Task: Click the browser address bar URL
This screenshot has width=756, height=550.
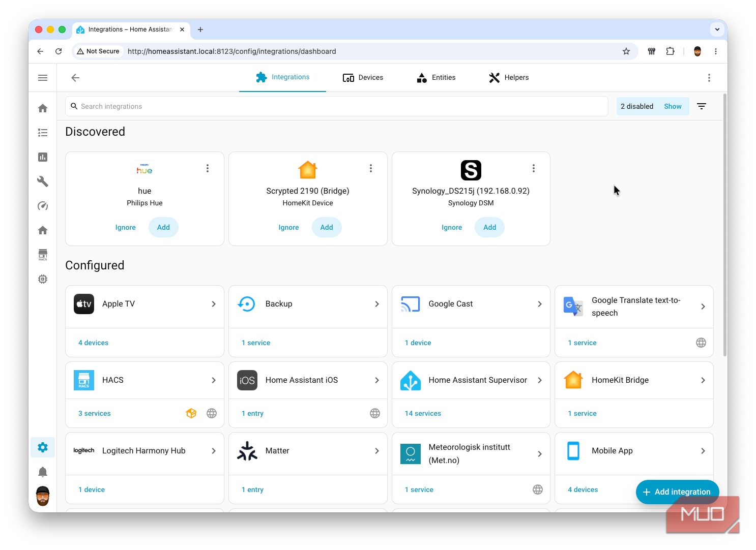Action: tap(232, 51)
